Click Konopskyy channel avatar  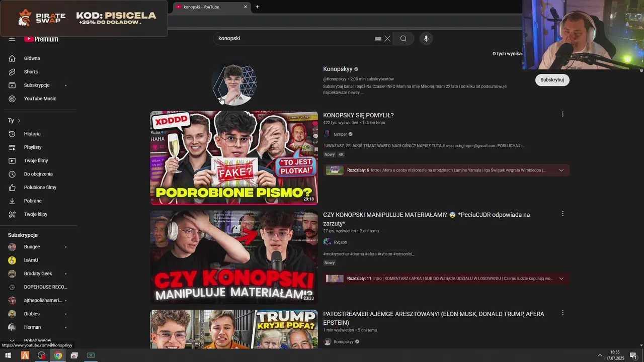[x=234, y=84]
